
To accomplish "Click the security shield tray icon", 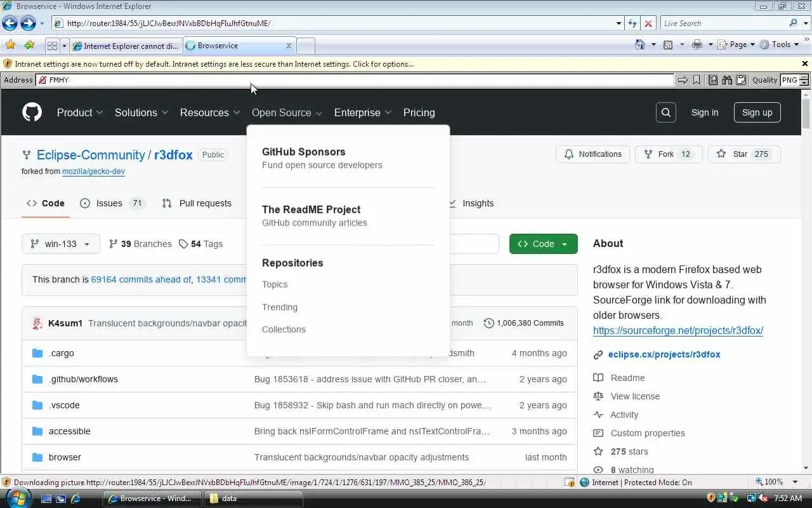I will click(711, 498).
